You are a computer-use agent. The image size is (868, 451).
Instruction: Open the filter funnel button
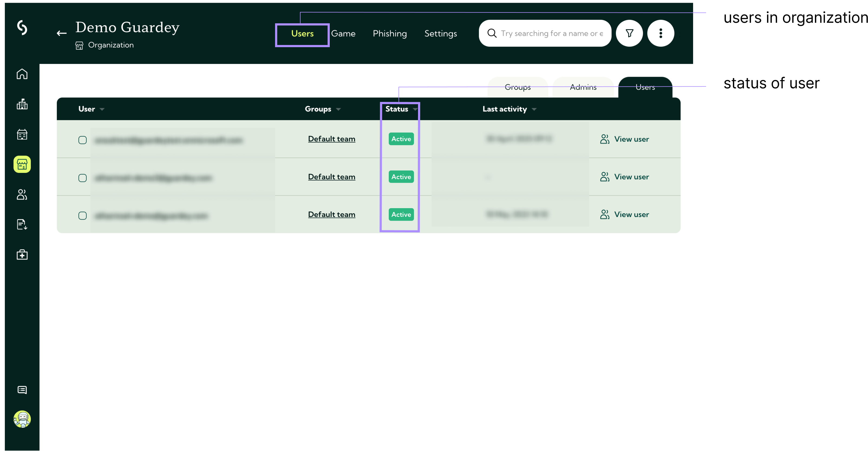[x=629, y=33]
